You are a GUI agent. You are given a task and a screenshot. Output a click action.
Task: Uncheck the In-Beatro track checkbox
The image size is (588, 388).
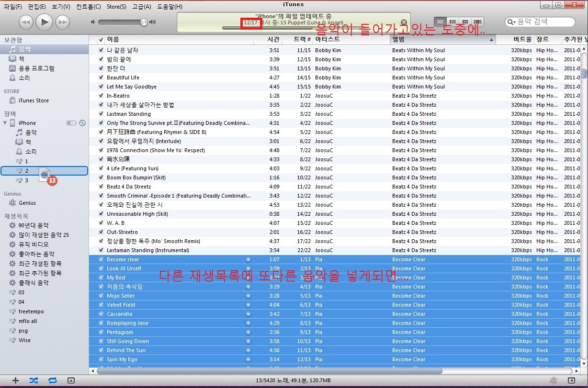coord(101,96)
